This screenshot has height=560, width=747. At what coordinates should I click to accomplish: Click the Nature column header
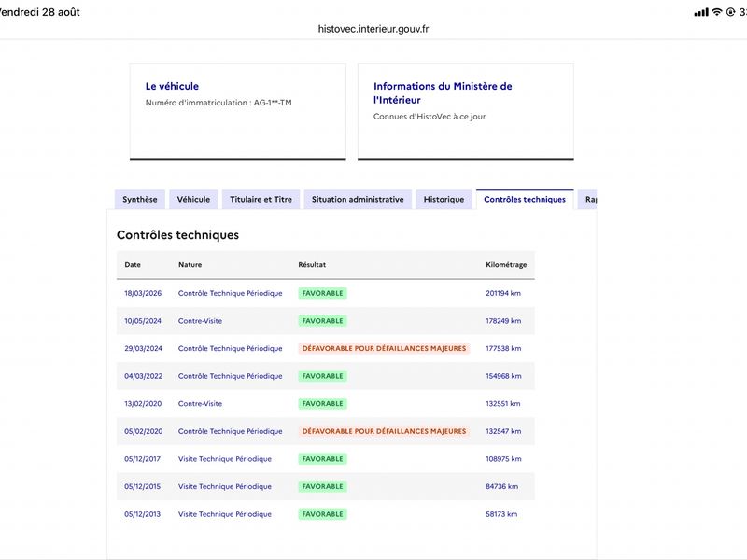pos(190,265)
